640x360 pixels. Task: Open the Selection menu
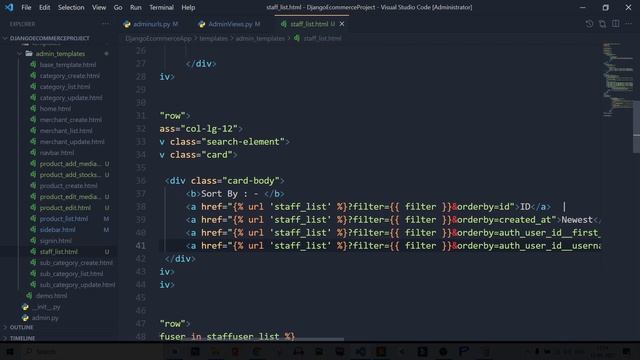(71, 7)
